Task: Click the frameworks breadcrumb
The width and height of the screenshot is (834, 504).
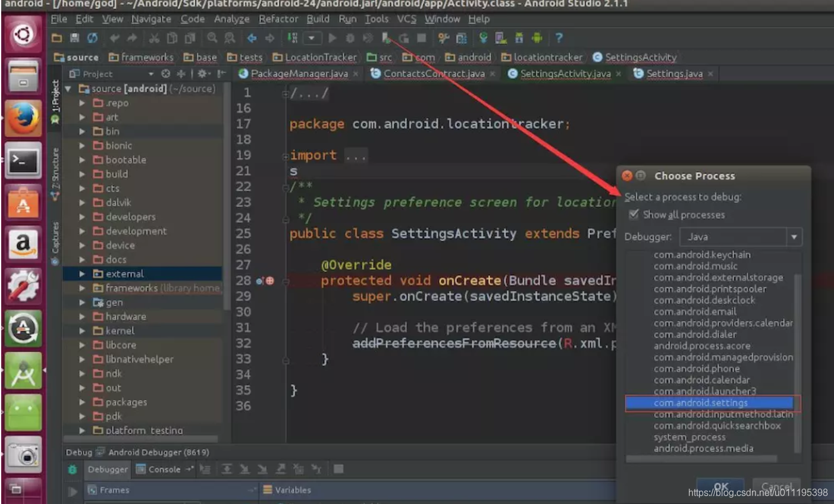Action: coord(142,57)
